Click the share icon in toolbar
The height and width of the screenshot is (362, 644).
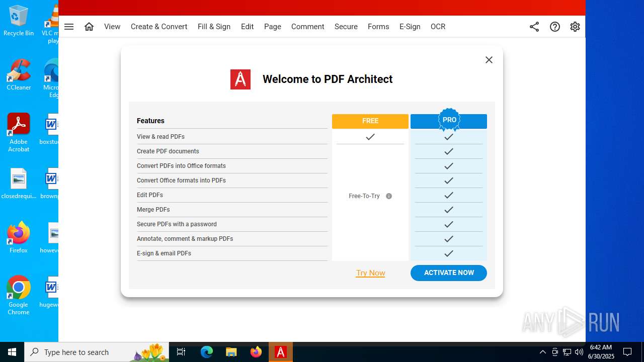point(534,27)
